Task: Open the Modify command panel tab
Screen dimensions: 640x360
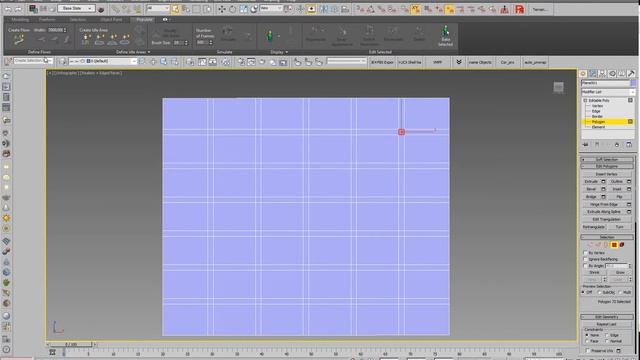Action: [593, 73]
